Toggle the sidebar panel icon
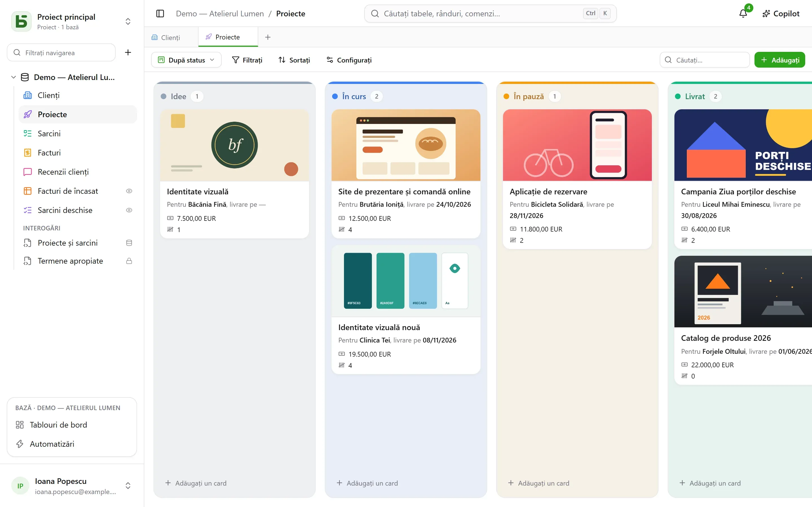The height and width of the screenshot is (507, 812). tap(160, 14)
